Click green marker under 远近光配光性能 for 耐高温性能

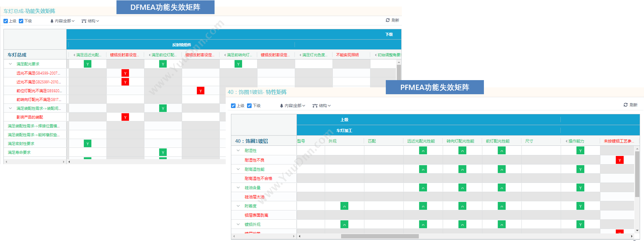(423, 169)
